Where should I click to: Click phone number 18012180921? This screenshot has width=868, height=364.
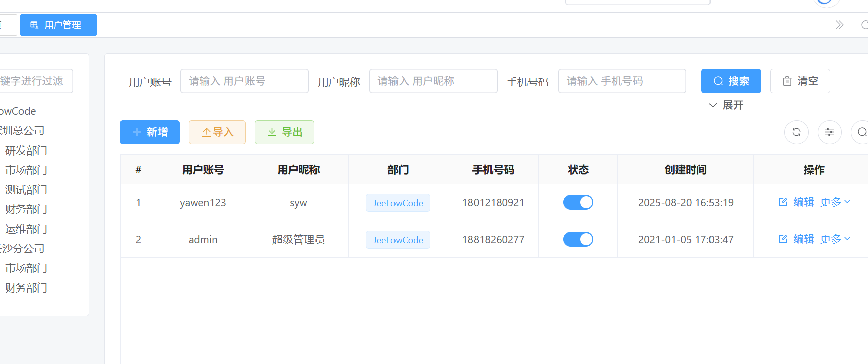click(x=493, y=203)
